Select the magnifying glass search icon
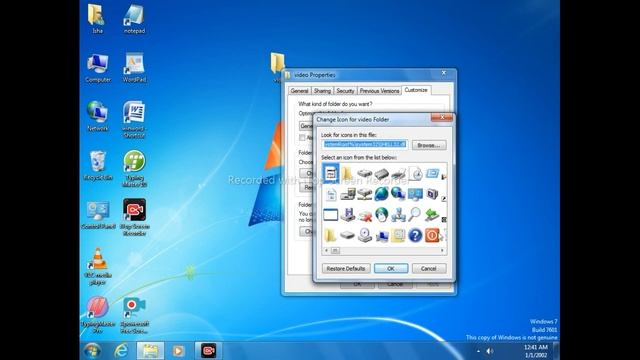The width and height of the screenshot is (640, 360). coord(415,215)
